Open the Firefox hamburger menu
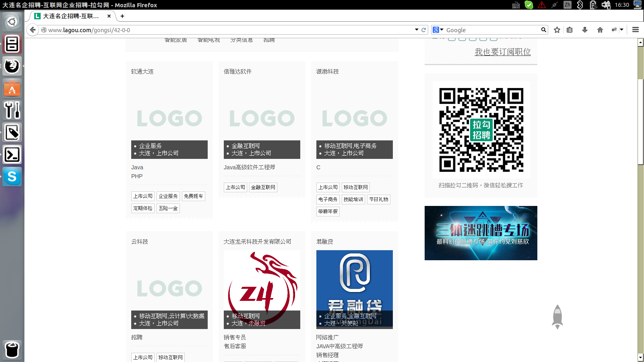The height and width of the screenshot is (362, 644). pyautogui.click(x=636, y=30)
